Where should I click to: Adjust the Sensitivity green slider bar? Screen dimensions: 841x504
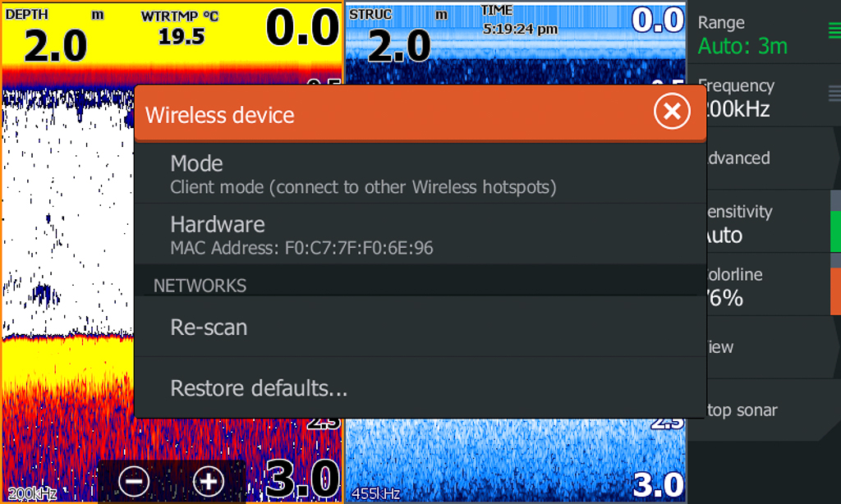point(835,231)
